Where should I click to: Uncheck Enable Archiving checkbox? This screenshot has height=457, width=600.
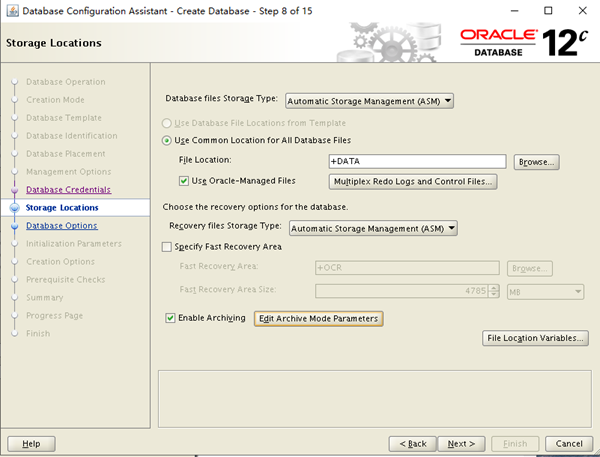[170, 318]
